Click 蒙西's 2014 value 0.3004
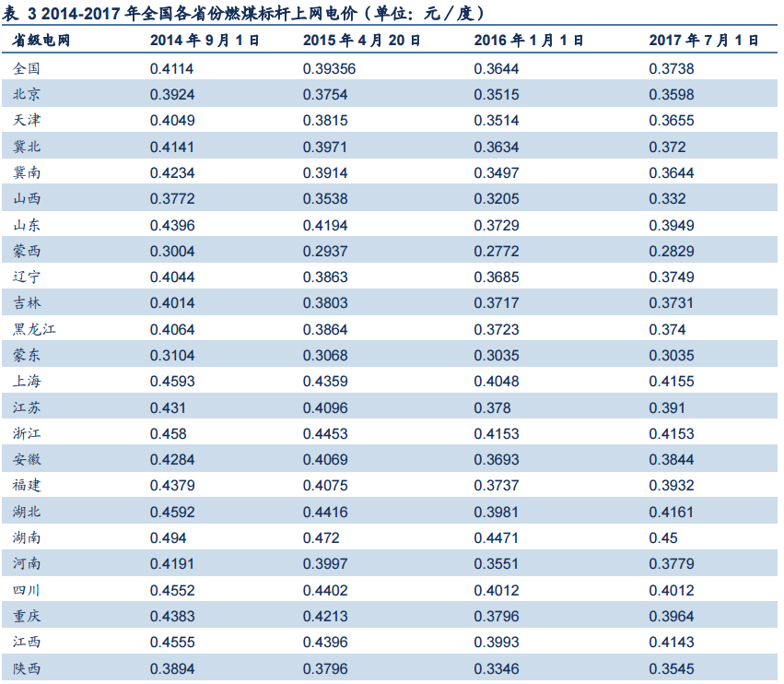The height and width of the screenshot is (684, 784). click(172, 251)
